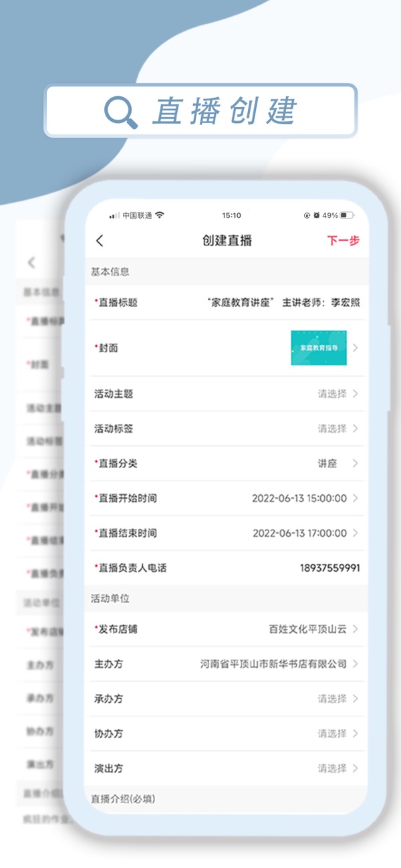Choose a 发布店铺 store
Screen dimensions: 401x868
[x=307, y=629]
